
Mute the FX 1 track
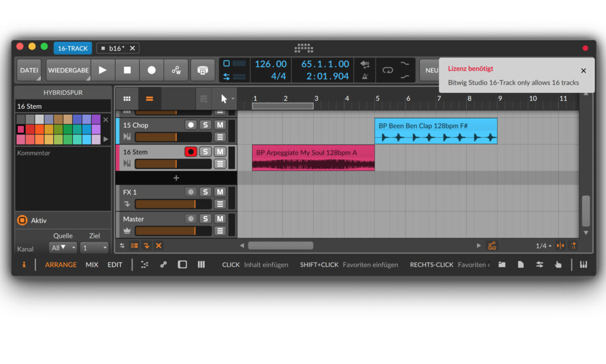tap(220, 192)
